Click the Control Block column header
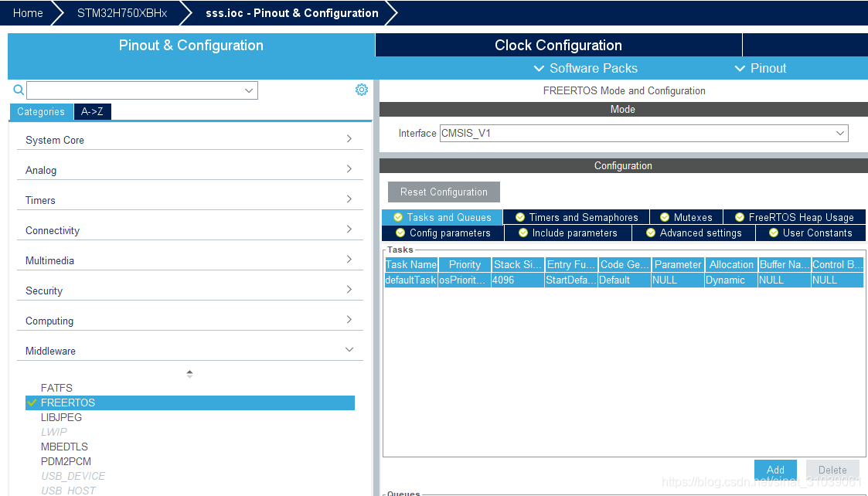Screen dimensions: 868x496 click(837, 264)
